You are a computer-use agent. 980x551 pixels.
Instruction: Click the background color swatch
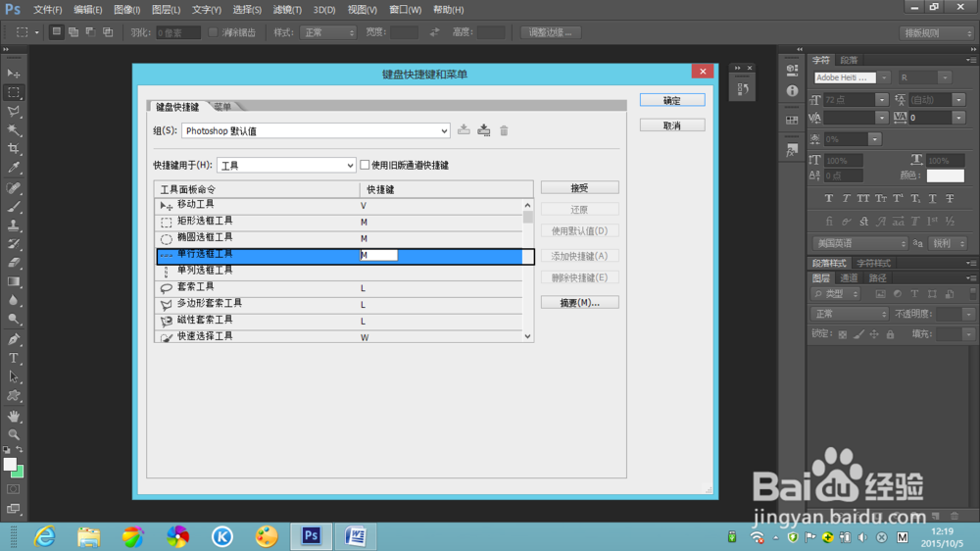click(x=19, y=472)
